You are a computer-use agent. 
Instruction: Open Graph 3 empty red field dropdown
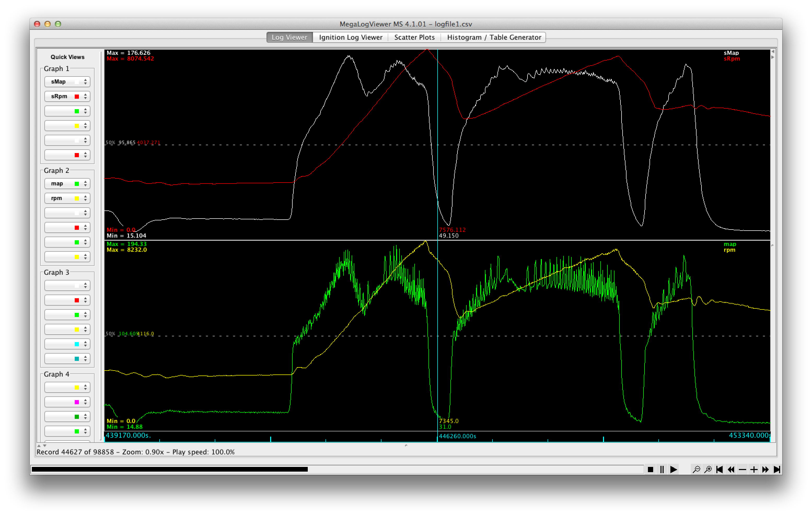point(67,300)
